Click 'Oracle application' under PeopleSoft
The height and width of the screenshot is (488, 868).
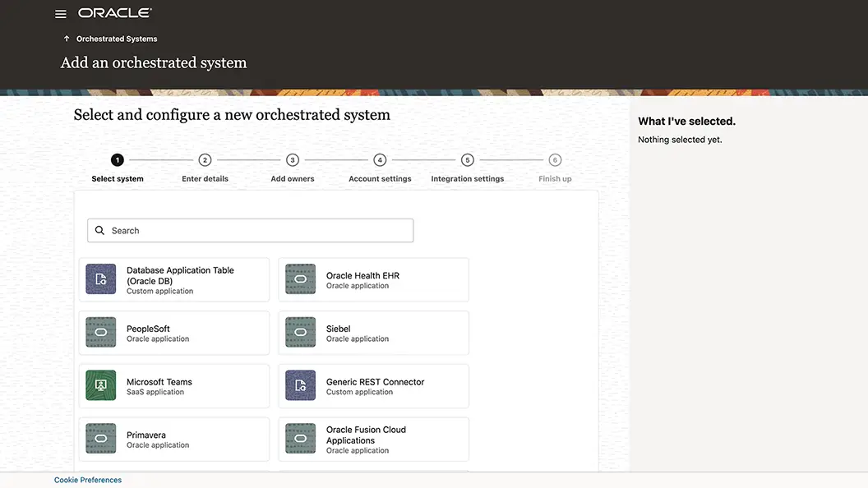click(158, 338)
